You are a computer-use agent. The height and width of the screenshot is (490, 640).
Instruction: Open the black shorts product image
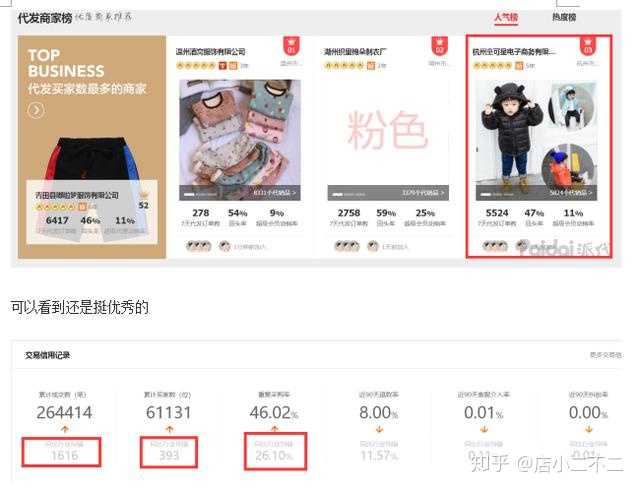pos(91,159)
